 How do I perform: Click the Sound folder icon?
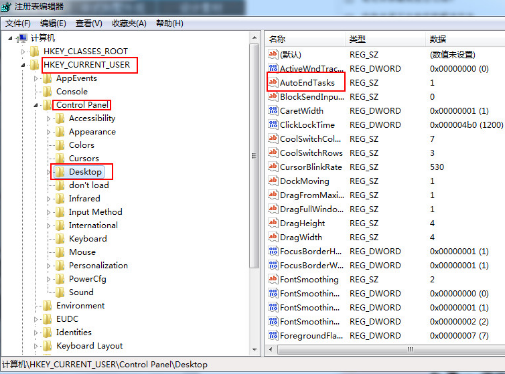pyautogui.click(x=60, y=292)
